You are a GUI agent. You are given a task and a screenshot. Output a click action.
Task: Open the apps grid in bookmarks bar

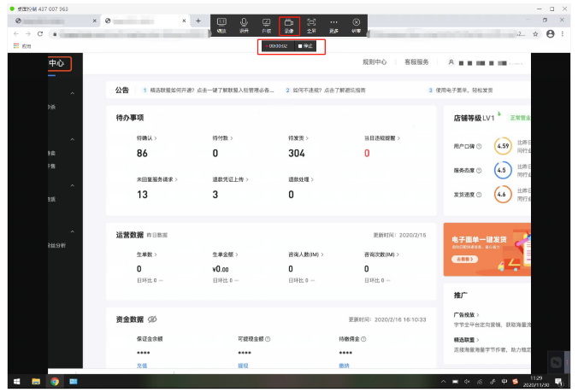(x=16, y=45)
